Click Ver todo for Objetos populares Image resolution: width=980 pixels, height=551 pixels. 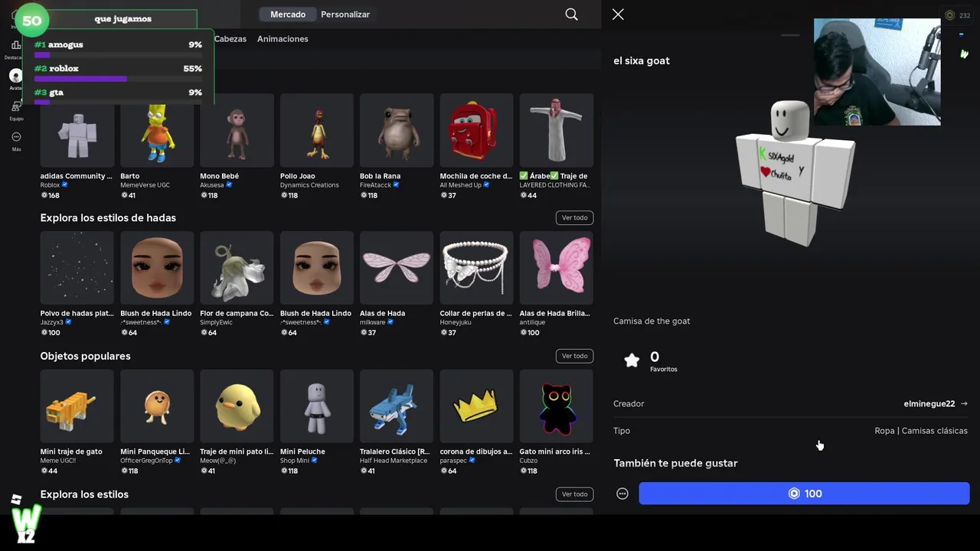(574, 356)
